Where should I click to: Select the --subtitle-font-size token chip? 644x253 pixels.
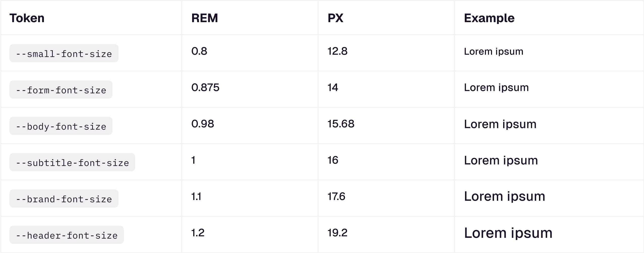pos(72,162)
